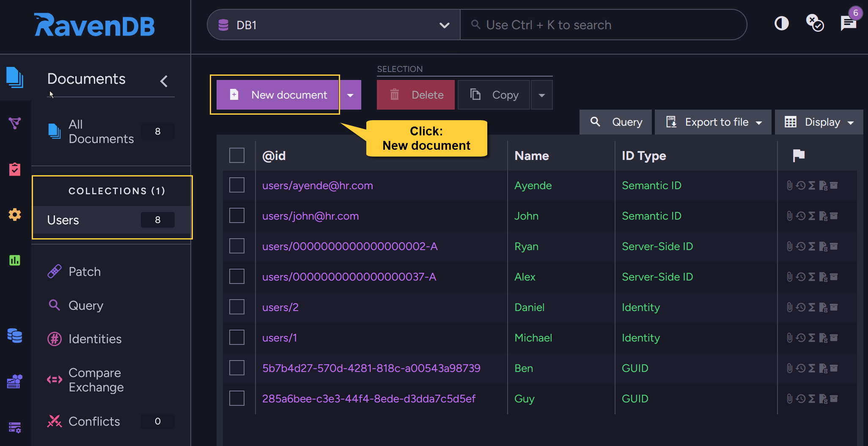This screenshot has width=868, height=446.
Task: Select the users/2 row checkbox
Action: pos(237,307)
